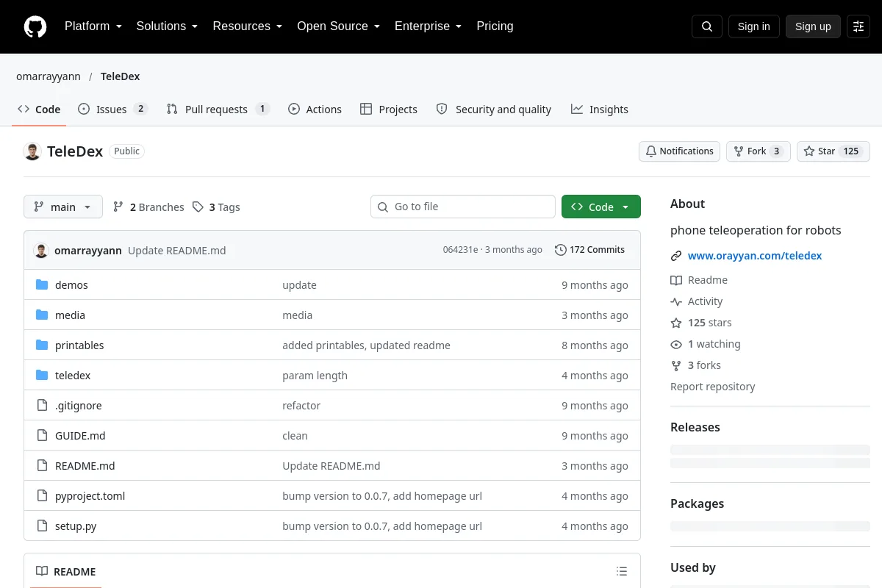Click the TeleDex owner avatar image
Screen dimensions: 882x588
coord(32,151)
